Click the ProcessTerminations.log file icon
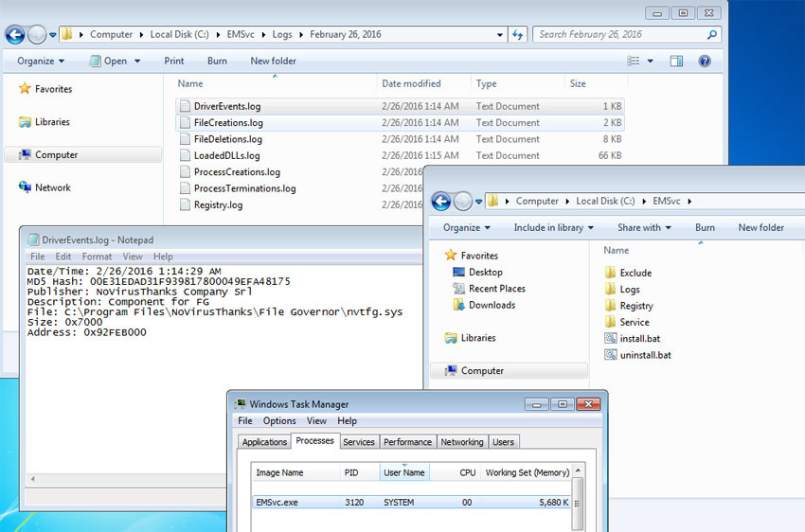This screenshot has width=805, height=532. (185, 188)
